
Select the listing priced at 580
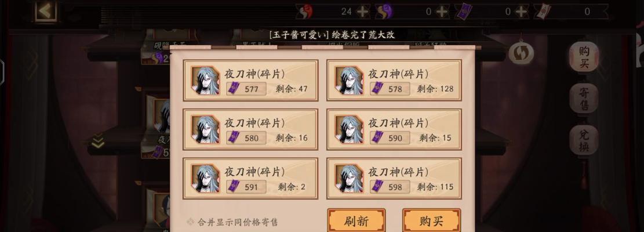point(250,129)
